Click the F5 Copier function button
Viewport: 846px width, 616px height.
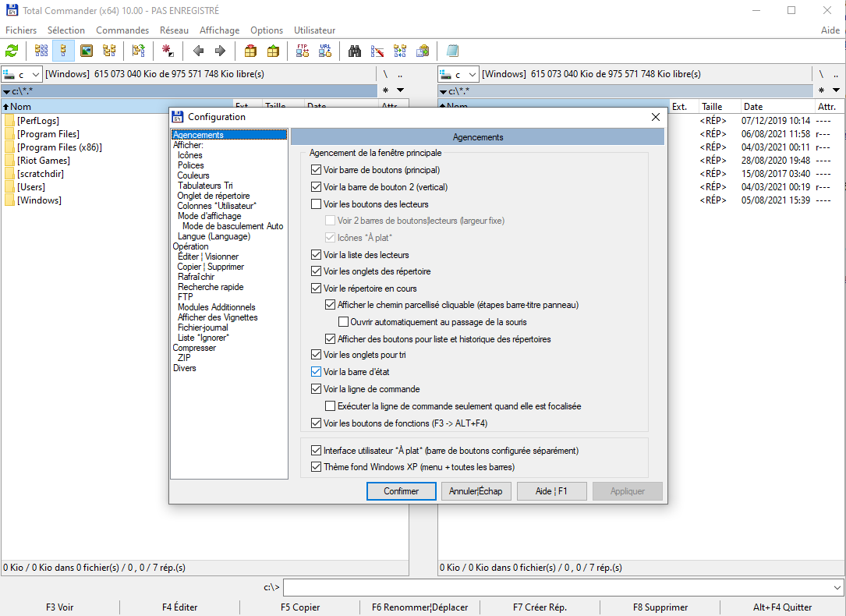click(x=300, y=607)
